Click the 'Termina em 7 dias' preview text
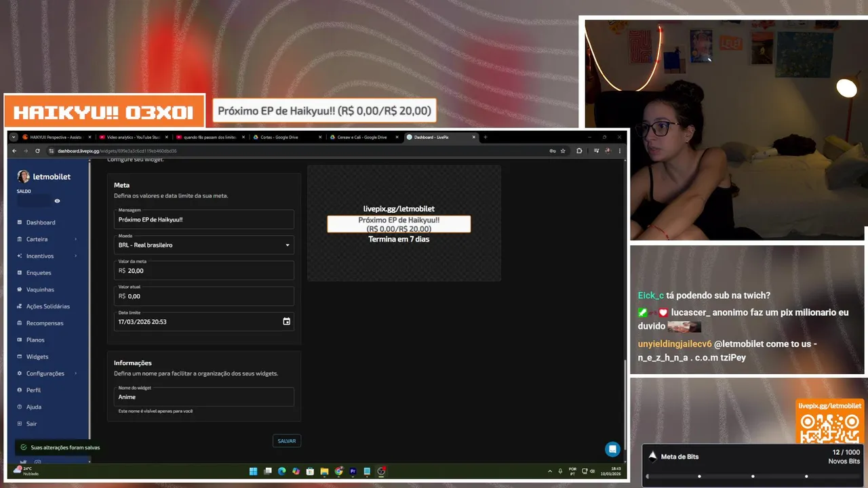868x488 pixels. click(399, 239)
